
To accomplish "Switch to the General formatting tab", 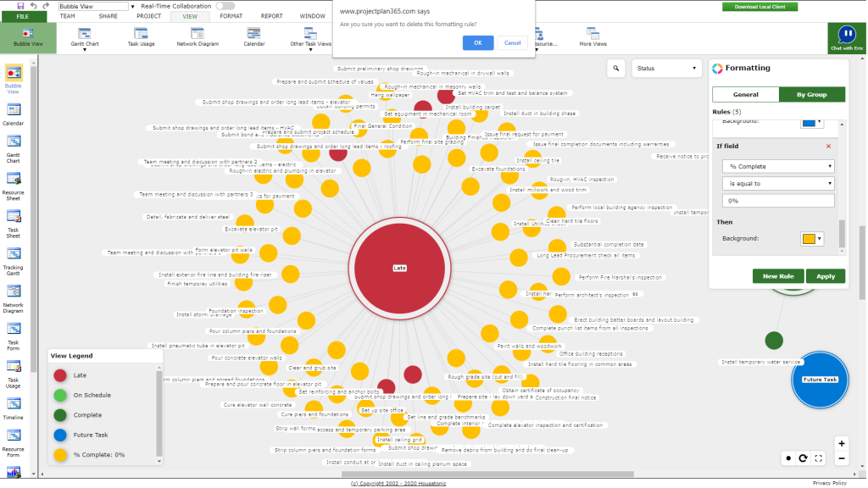I will [x=746, y=95].
